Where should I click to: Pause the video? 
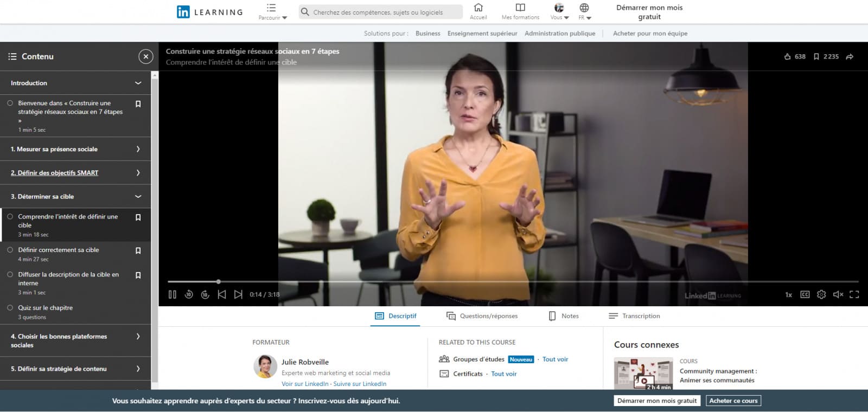pos(173,294)
